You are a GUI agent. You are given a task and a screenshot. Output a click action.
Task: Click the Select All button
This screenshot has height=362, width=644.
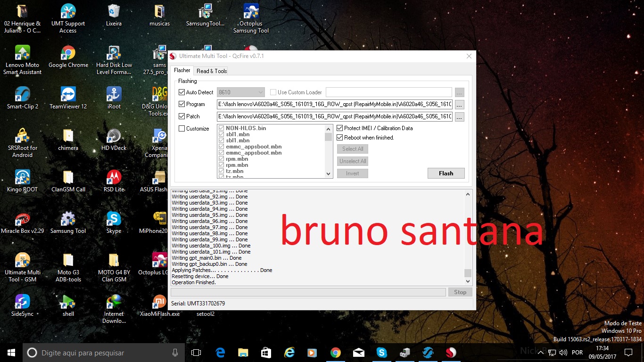point(353,149)
